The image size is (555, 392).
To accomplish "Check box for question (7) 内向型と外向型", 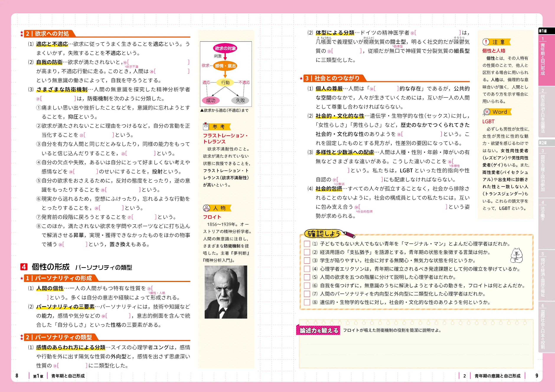I will coord(307,294).
